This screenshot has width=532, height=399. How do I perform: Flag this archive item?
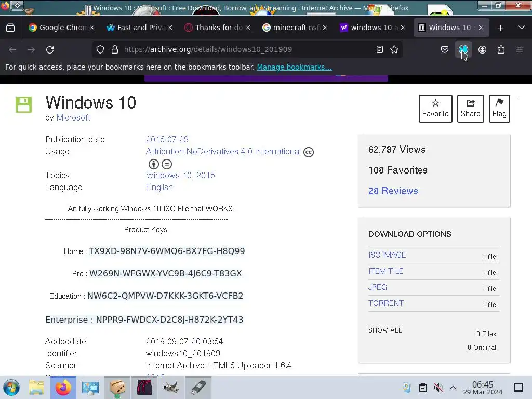click(x=499, y=109)
